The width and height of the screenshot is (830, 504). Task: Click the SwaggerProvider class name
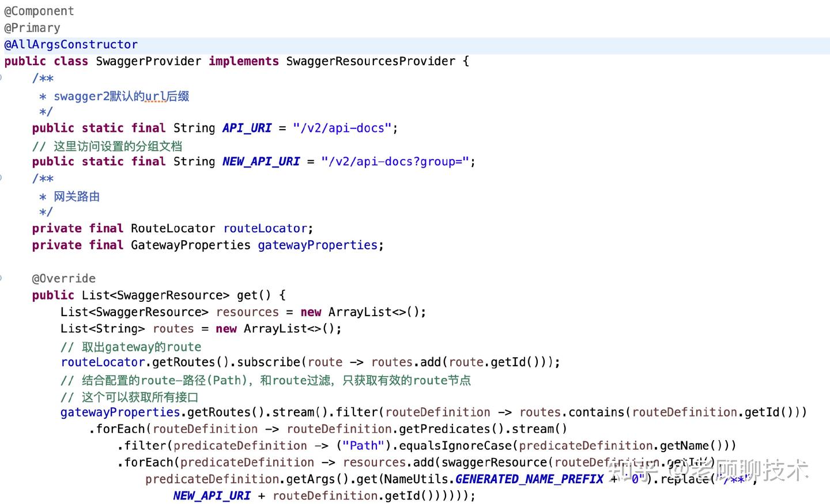[149, 61]
